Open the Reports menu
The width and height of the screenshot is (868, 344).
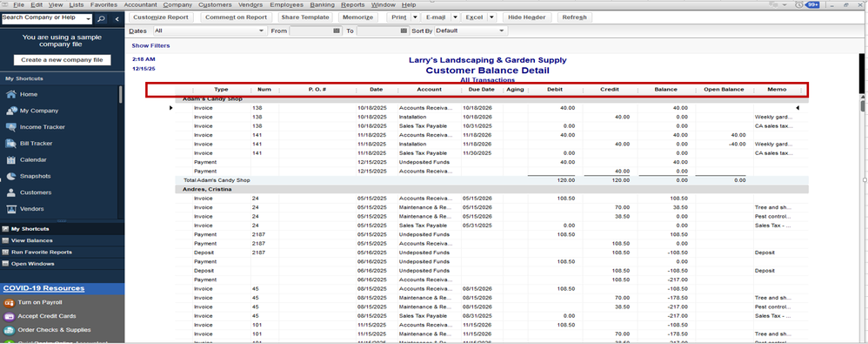(352, 4)
